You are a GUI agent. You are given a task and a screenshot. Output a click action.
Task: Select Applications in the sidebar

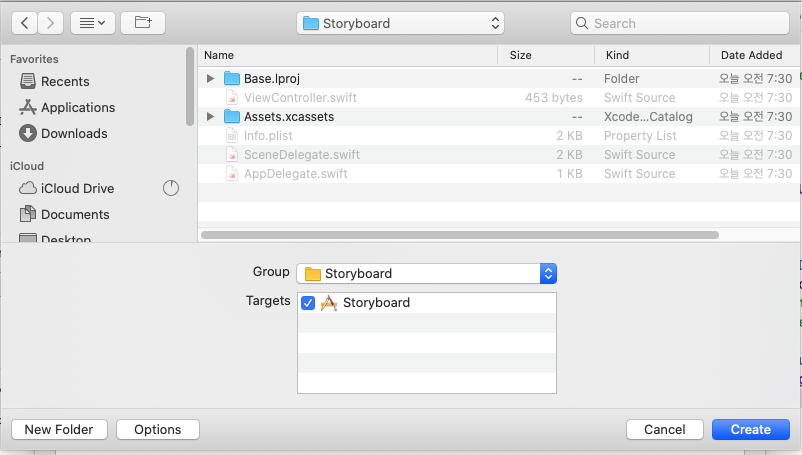click(77, 108)
